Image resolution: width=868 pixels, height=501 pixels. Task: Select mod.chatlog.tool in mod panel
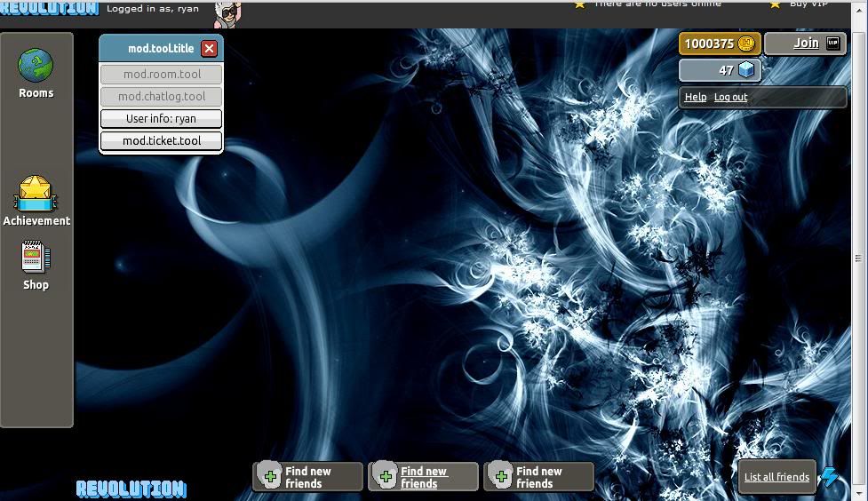point(161,97)
